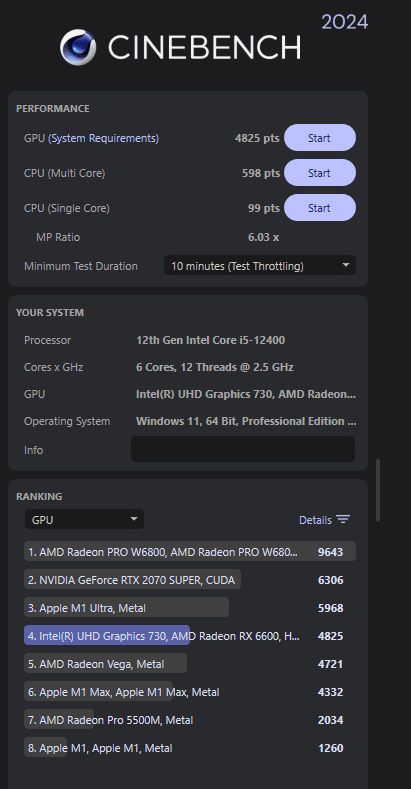The width and height of the screenshot is (411, 789).
Task: Click the Cinebench sphere logo icon
Action: (x=78, y=47)
